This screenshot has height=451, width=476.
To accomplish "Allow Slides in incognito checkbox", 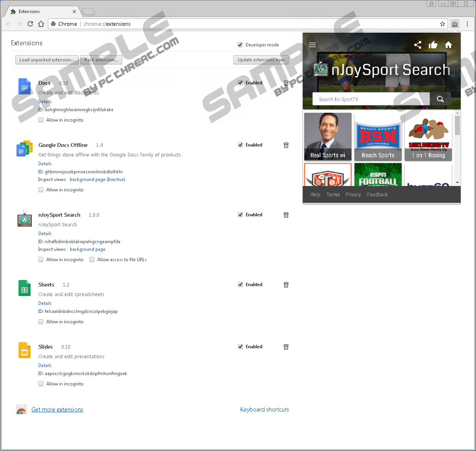I will 41,384.
